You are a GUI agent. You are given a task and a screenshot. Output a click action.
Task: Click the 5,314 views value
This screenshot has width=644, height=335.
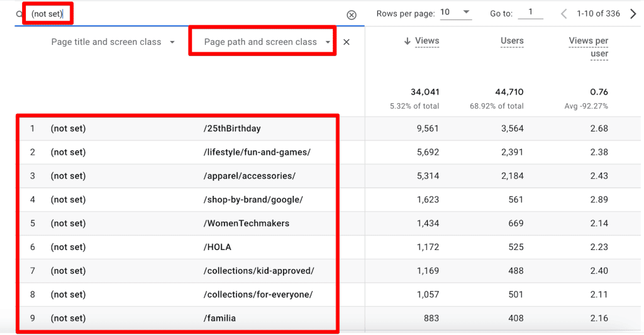(428, 176)
